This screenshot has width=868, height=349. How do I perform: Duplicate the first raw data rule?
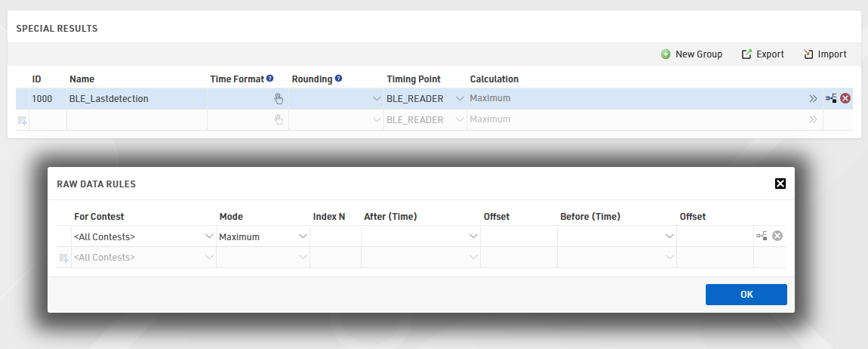tap(762, 236)
